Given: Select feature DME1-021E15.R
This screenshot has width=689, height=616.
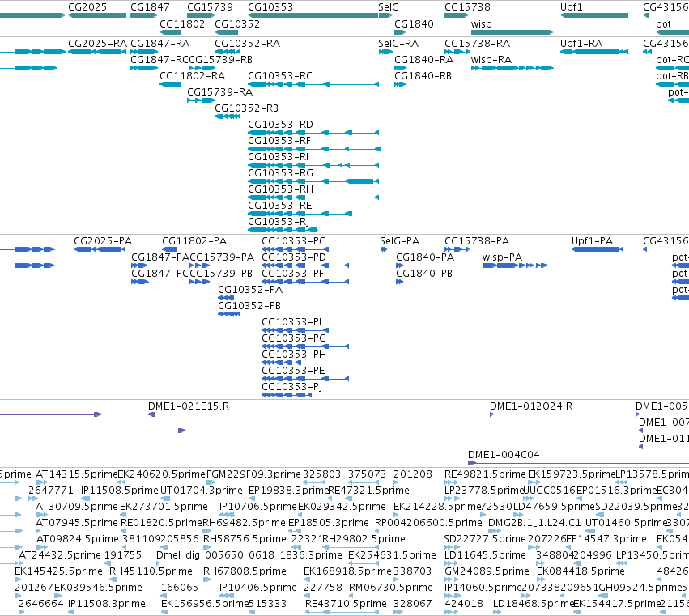Looking at the screenshot, I should coord(189,406).
